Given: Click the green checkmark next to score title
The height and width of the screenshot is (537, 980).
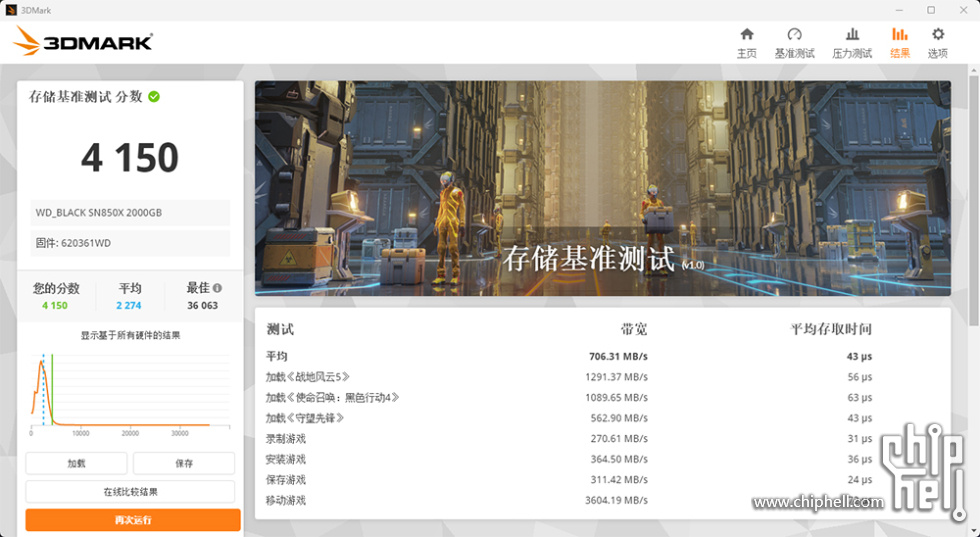Looking at the screenshot, I should point(154,97).
